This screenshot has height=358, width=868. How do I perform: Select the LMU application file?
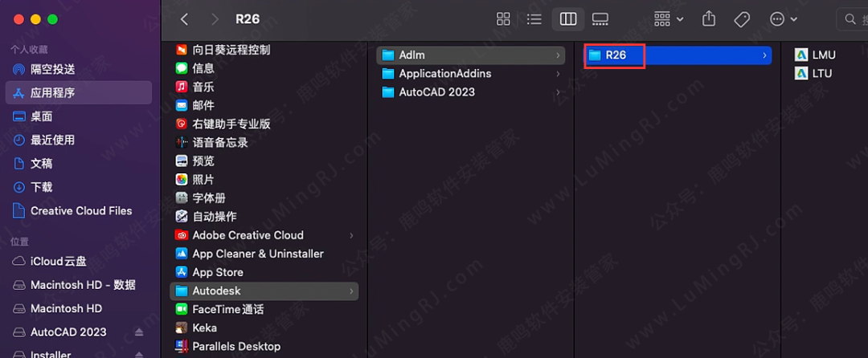pyautogui.click(x=823, y=55)
